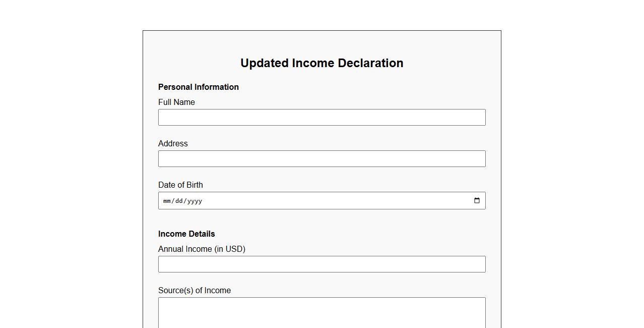
Task: Select the Annual Income input field
Action: tap(321, 264)
